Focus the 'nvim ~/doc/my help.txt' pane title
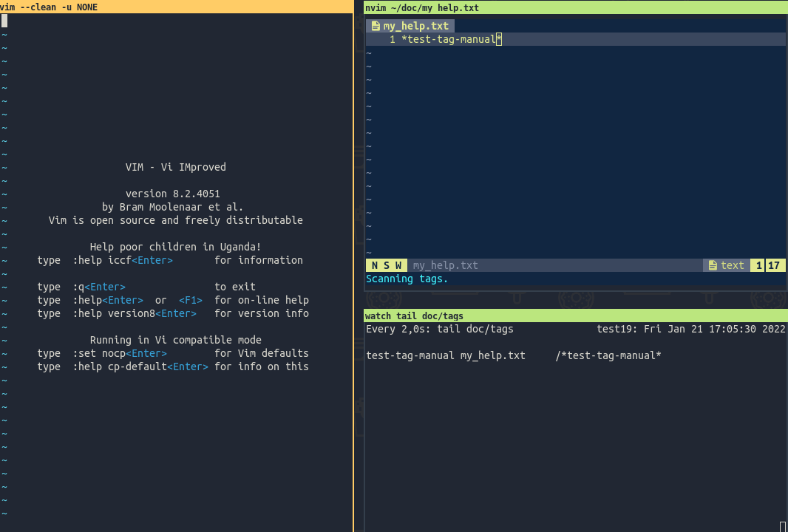Viewport: 788px width, 532px height. click(x=421, y=7)
